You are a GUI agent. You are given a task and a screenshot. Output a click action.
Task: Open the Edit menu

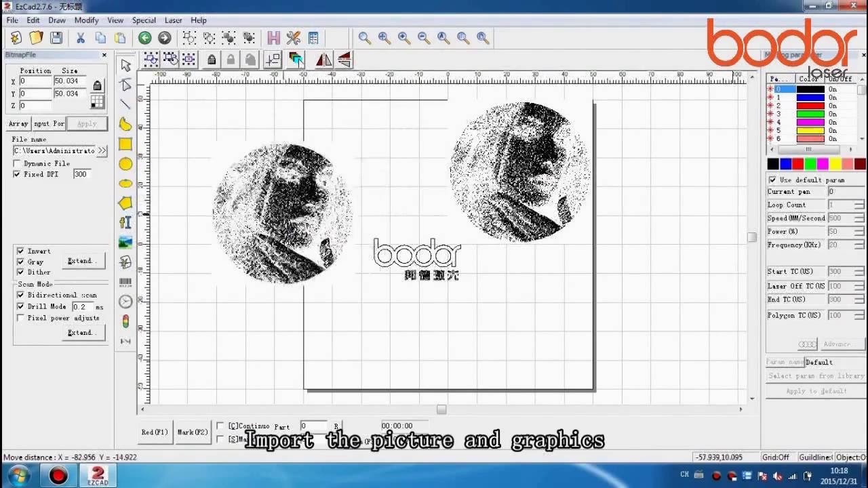pyautogui.click(x=33, y=20)
